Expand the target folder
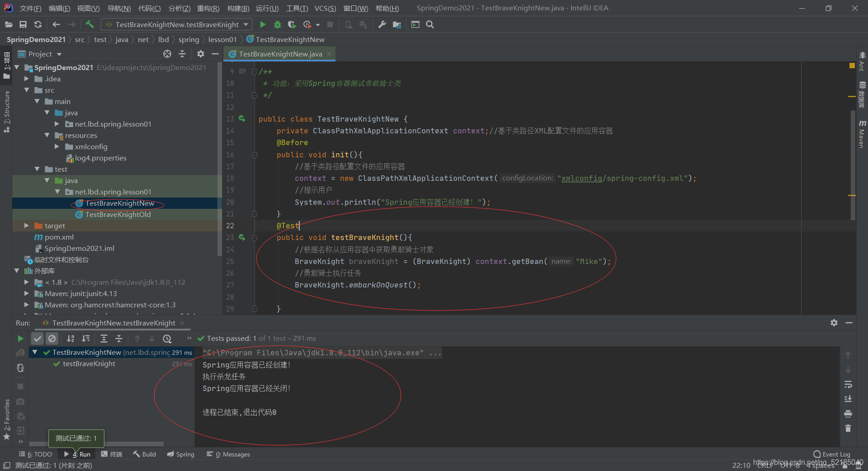 pyautogui.click(x=27, y=226)
